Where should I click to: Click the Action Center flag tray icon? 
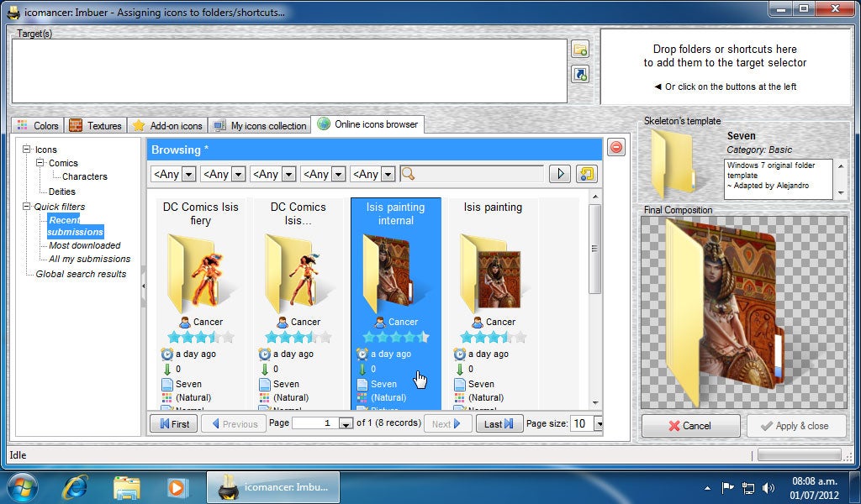pyautogui.click(x=727, y=487)
